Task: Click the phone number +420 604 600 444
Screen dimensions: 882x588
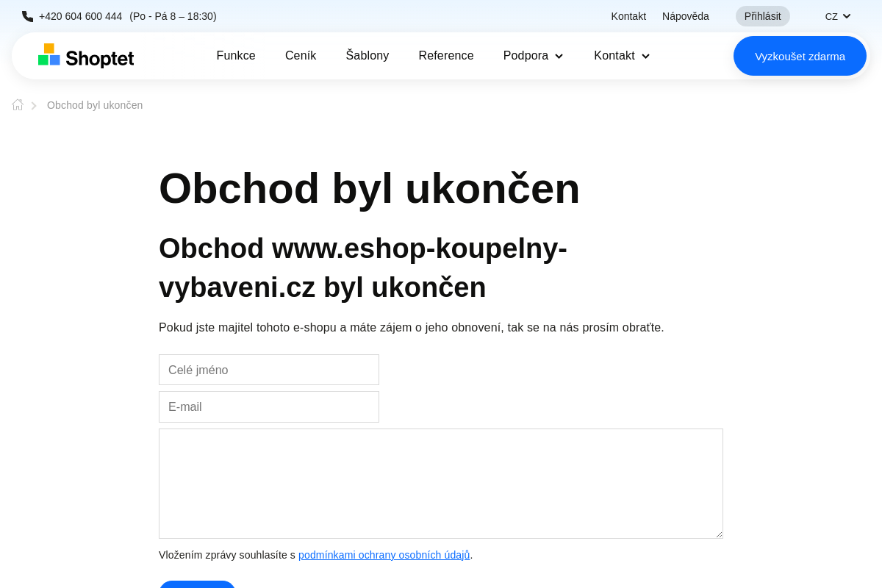Action: [81, 16]
